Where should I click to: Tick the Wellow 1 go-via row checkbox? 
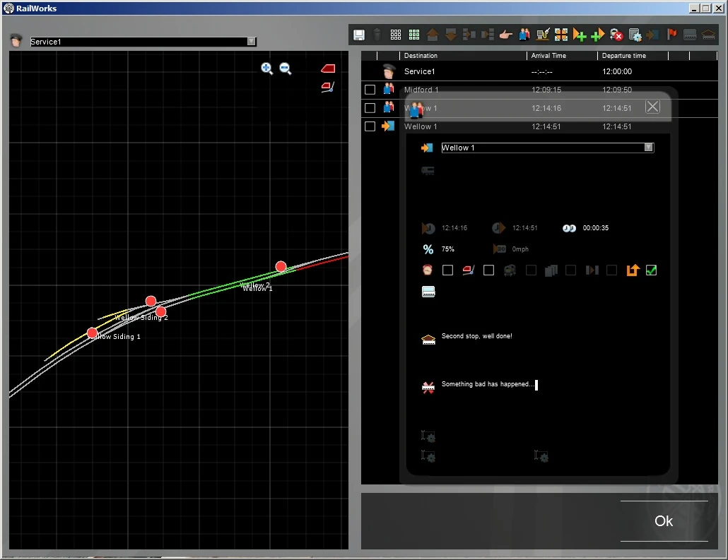click(x=370, y=126)
